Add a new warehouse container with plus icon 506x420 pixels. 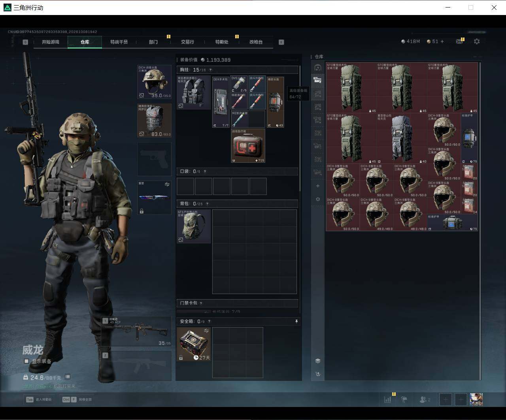point(318,186)
